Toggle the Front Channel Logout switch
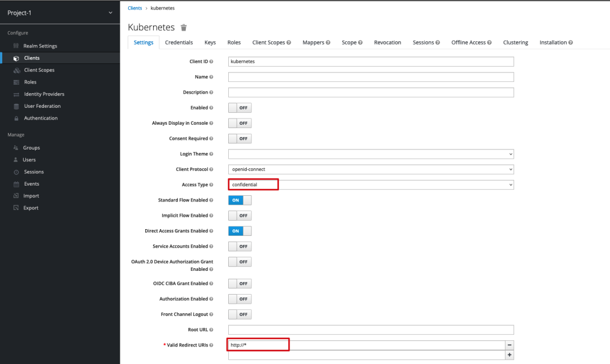Image resolution: width=610 pixels, height=364 pixels. [x=239, y=314]
